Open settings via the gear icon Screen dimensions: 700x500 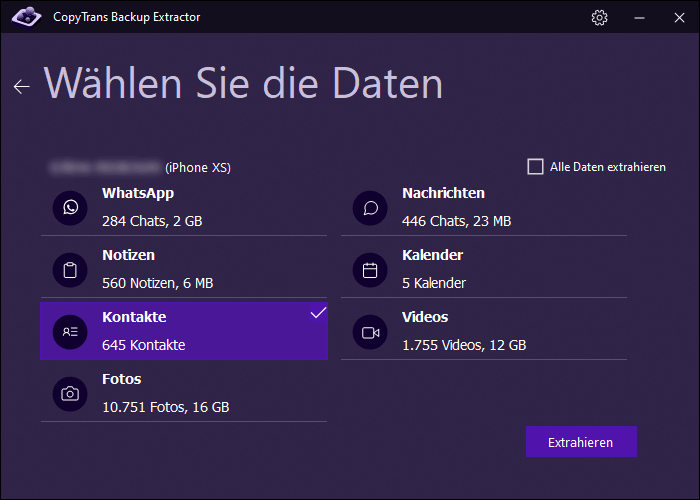(599, 17)
